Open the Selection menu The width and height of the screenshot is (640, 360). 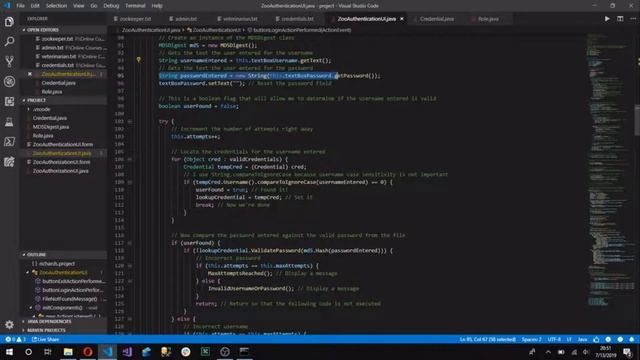[56, 6]
